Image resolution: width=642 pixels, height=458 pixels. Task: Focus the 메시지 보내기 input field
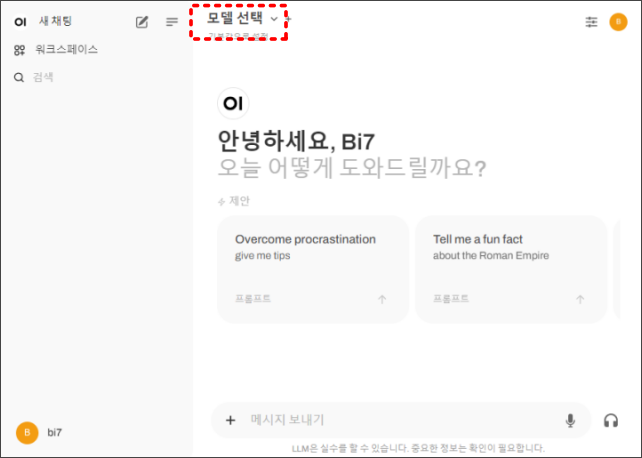click(403, 420)
